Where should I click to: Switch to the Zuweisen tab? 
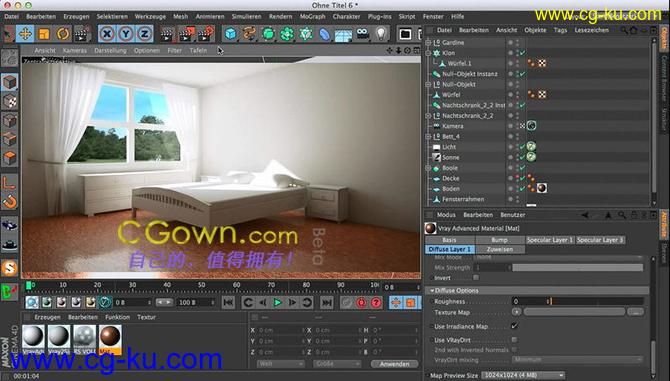pyautogui.click(x=500, y=249)
